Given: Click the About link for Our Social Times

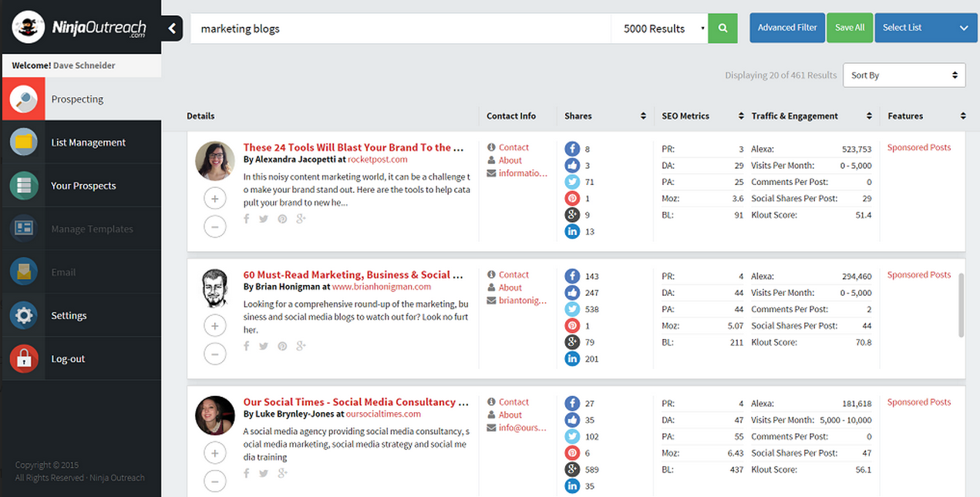Looking at the screenshot, I should [x=510, y=415].
